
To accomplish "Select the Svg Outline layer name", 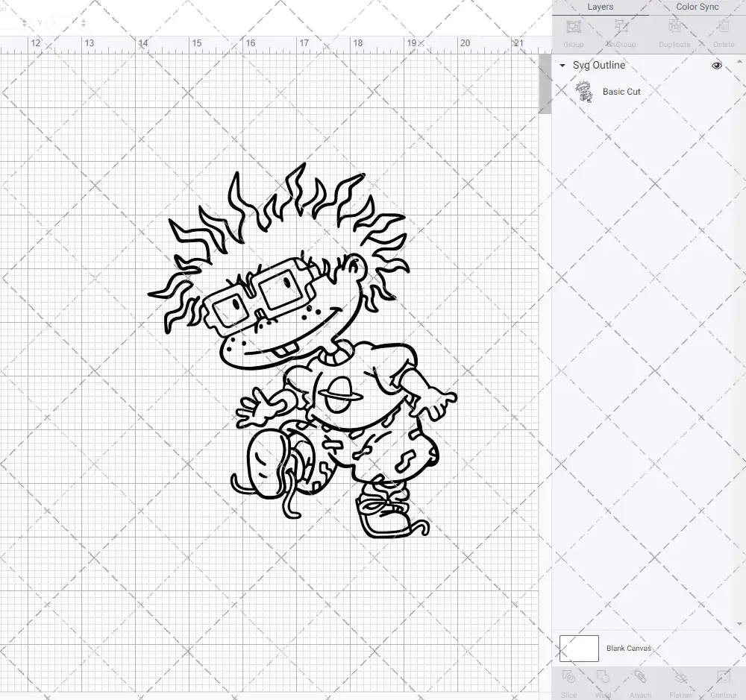I will (x=598, y=65).
